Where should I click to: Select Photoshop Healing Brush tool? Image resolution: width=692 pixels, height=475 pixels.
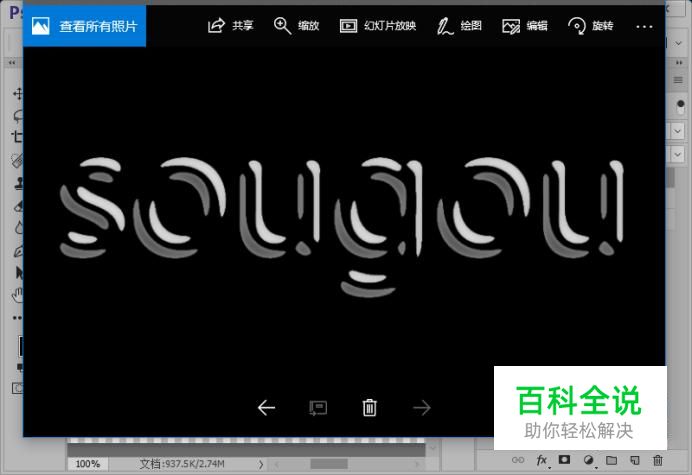(18, 160)
